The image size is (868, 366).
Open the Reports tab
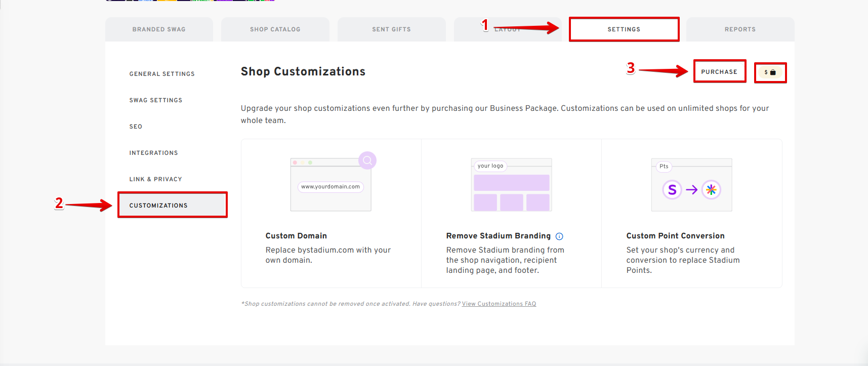tap(740, 29)
